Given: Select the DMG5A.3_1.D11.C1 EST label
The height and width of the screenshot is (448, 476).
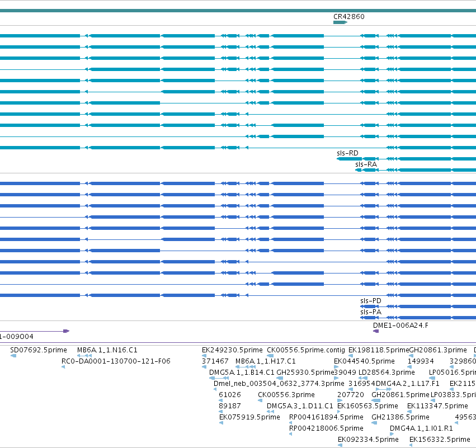Looking at the screenshot, I should coord(300,407).
